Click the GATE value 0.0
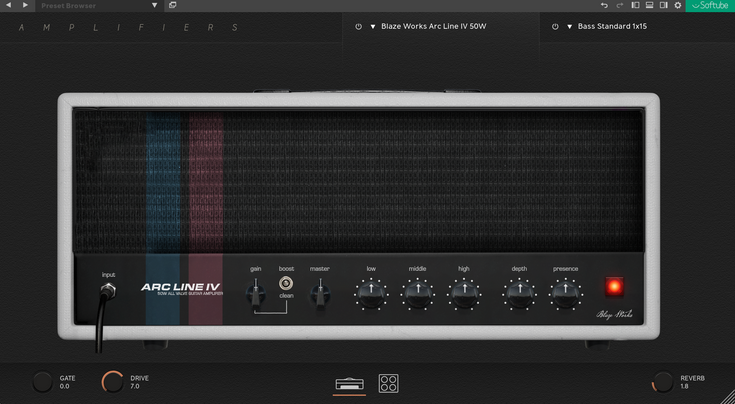 [64, 387]
